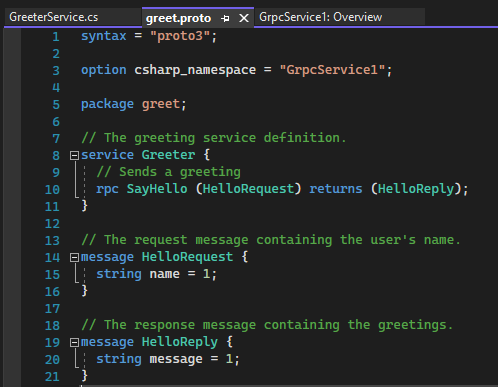This screenshot has width=498, height=387.
Task: Pin the greet.proto tab
Action: 225,18
